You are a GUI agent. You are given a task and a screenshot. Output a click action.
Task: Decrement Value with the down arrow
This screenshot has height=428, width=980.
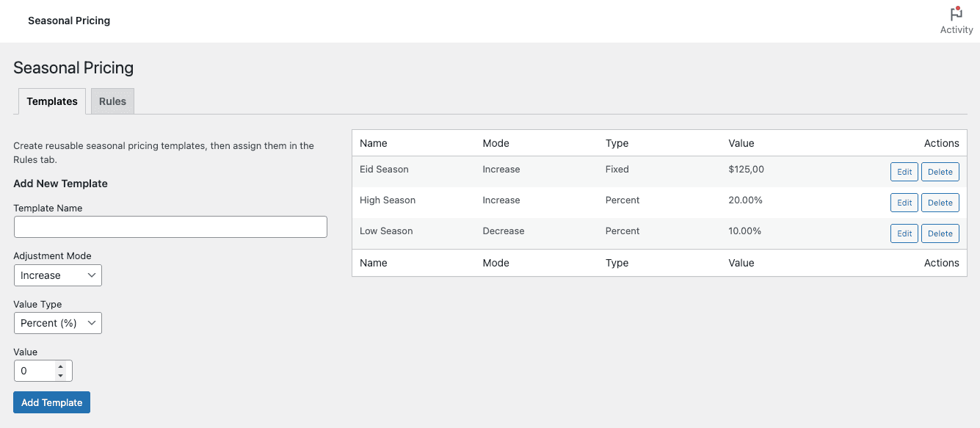[61, 376]
